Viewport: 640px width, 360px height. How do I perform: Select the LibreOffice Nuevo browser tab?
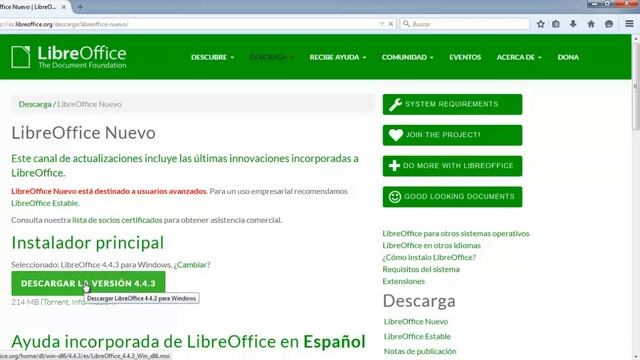[x=34, y=7]
